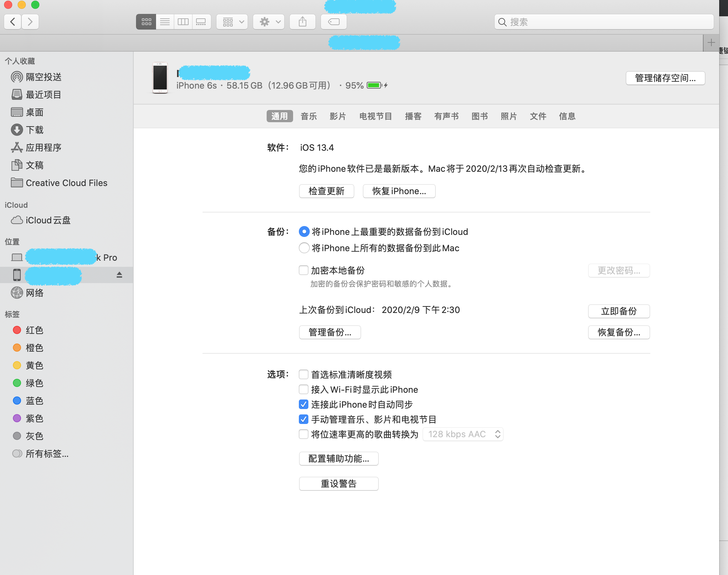Go back with the left arrow
The width and height of the screenshot is (728, 575).
pyautogui.click(x=13, y=22)
